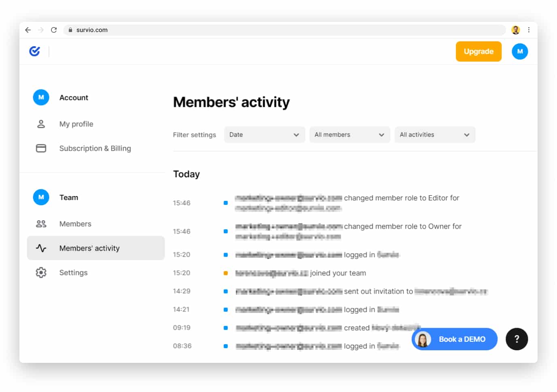Click the person icon beside My profile

click(41, 124)
